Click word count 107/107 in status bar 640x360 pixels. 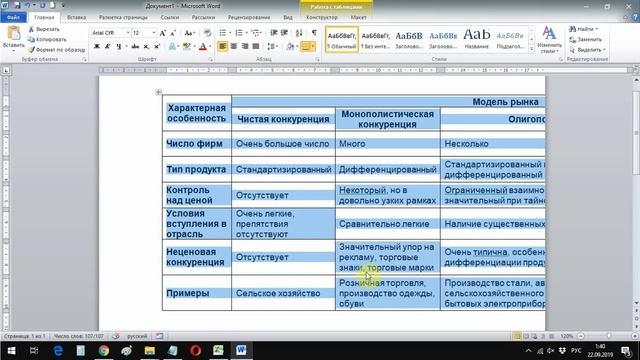[x=79, y=336]
